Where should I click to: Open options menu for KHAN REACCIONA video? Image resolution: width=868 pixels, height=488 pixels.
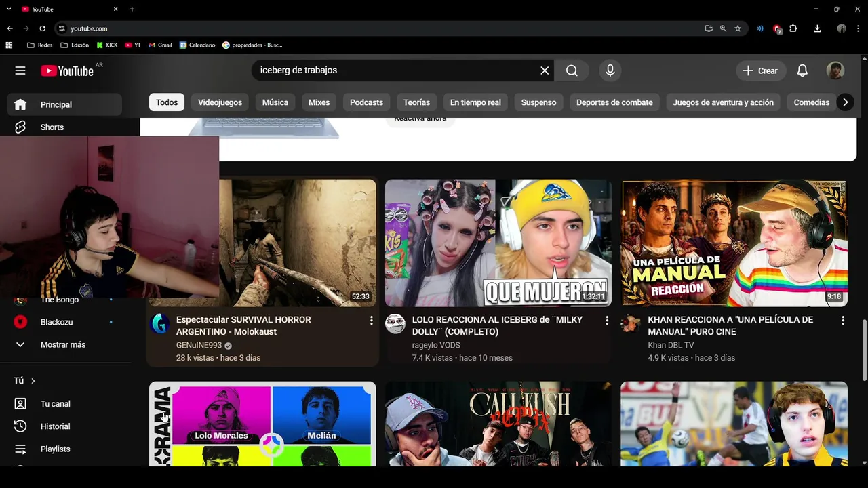coord(843,320)
